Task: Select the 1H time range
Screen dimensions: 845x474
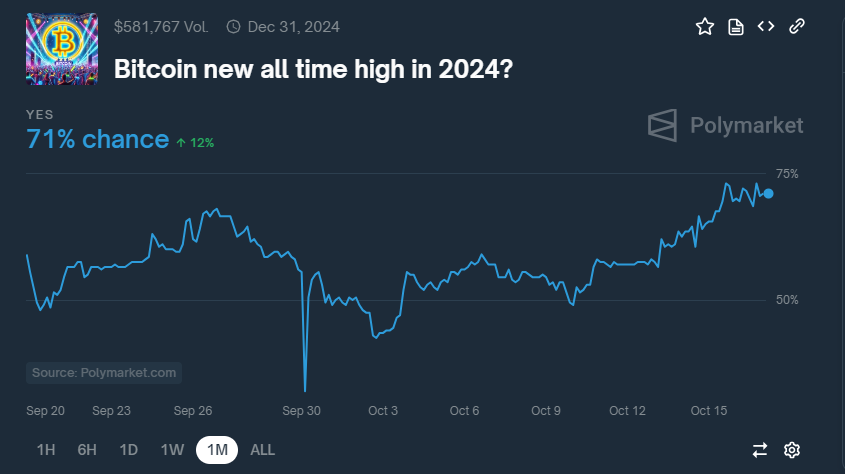Action: [46, 450]
